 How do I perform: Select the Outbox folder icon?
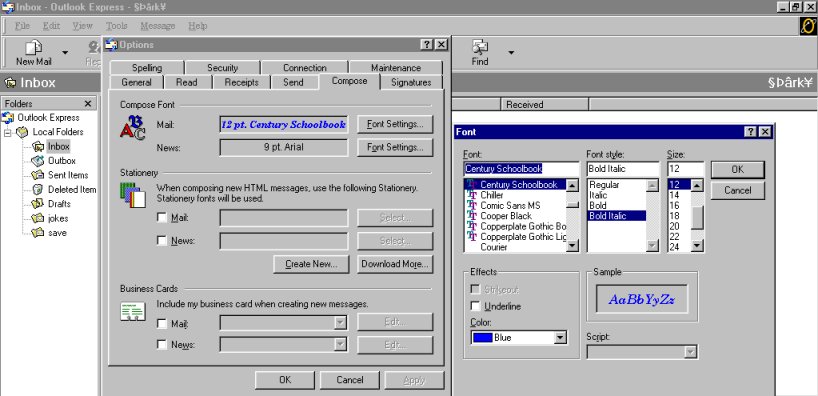(x=38, y=161)
